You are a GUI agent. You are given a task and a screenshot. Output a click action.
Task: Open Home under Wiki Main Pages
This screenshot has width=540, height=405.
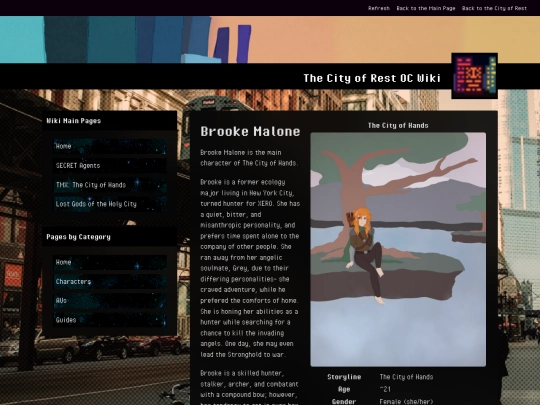pyautogui.click(x=110, y=146)
